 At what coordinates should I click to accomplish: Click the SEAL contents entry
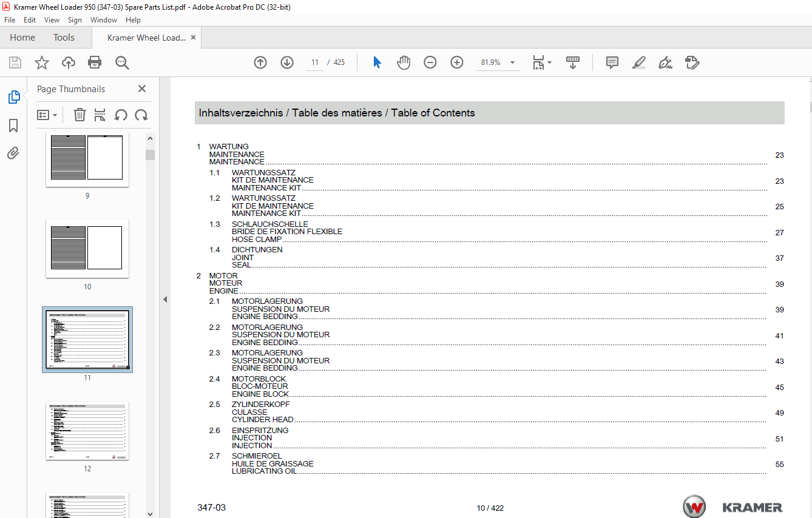pyautogui.click(x=242, y=265)
